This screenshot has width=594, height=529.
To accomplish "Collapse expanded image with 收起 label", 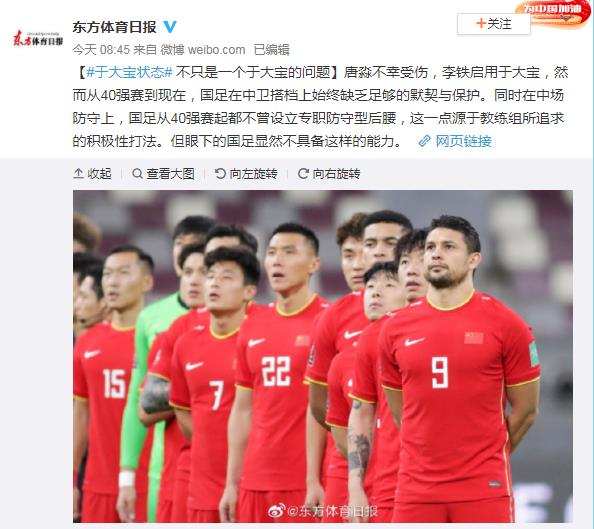I will pos(100,174).
